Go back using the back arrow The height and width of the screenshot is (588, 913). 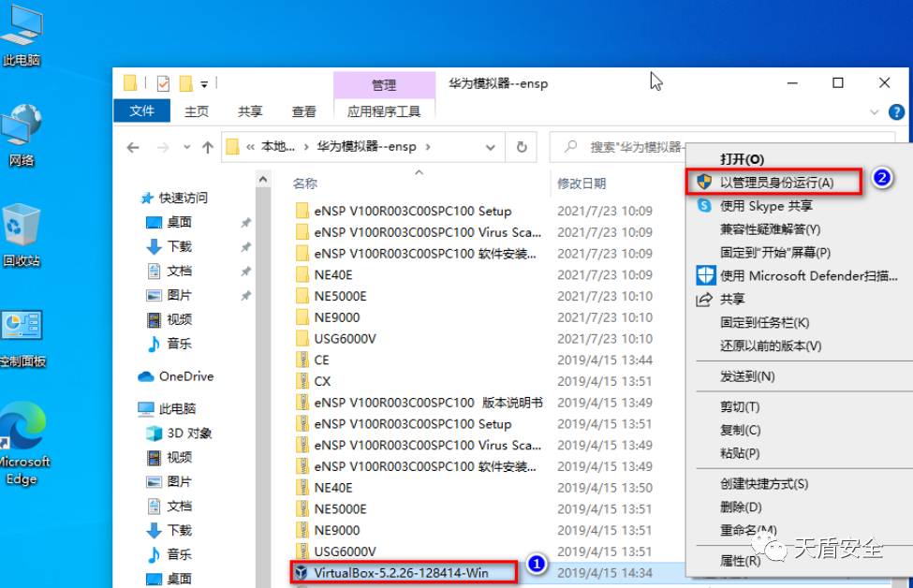(133, 148)
